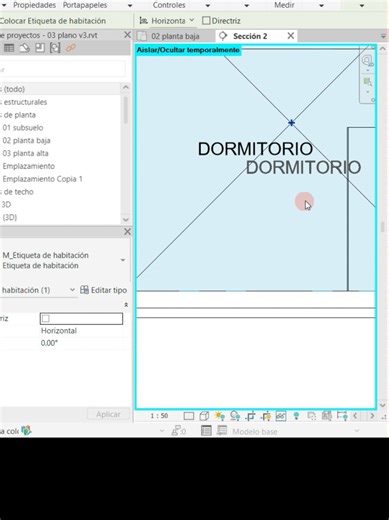Select the Emplazamiento view
The image size is (389, 520).
tap(29, 166)
